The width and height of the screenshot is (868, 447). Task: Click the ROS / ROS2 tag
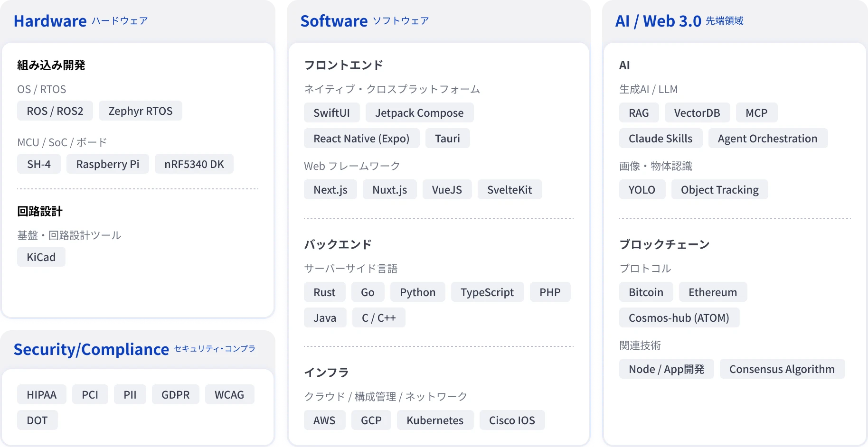55,111
